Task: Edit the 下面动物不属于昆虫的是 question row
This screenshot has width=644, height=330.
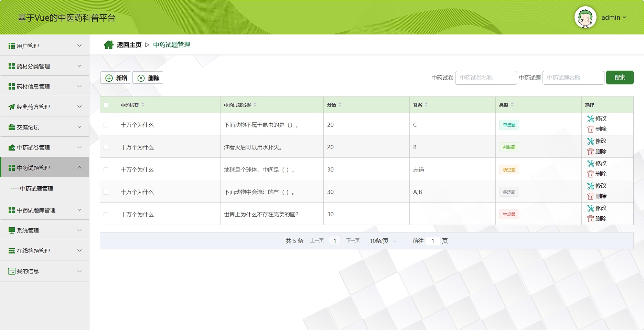Action: coord(597,118)
